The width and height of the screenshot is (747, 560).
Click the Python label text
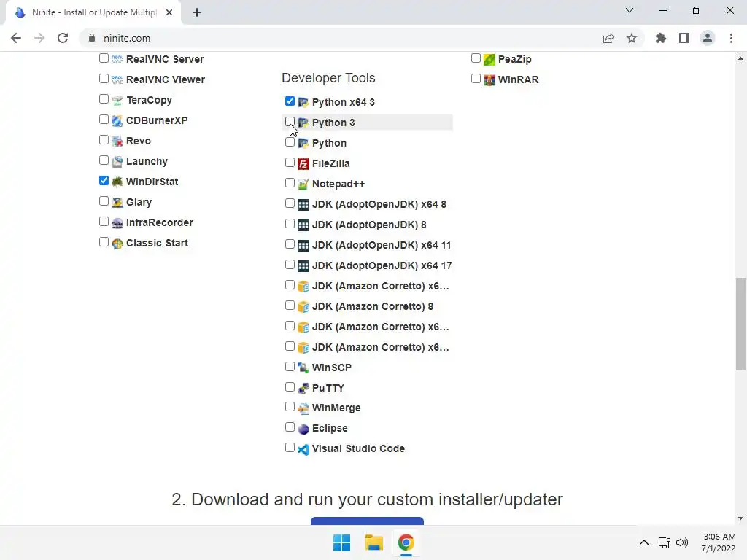[x=329, y=144]
